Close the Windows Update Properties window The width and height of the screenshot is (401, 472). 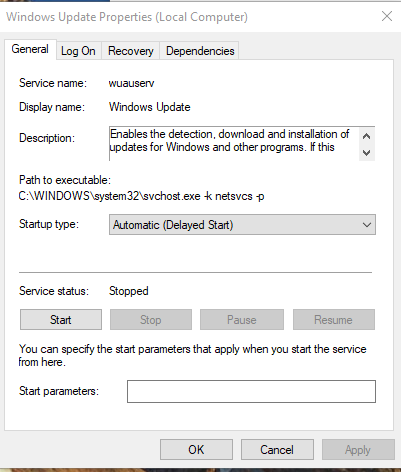pyautogui.click(x=387, y=16)
